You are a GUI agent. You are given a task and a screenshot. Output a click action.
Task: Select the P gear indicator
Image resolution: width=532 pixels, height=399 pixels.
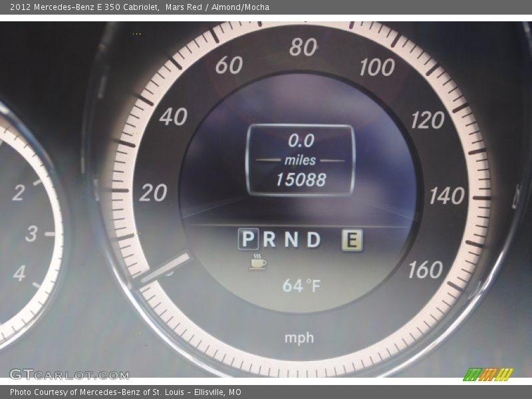(x=248, y=239)
